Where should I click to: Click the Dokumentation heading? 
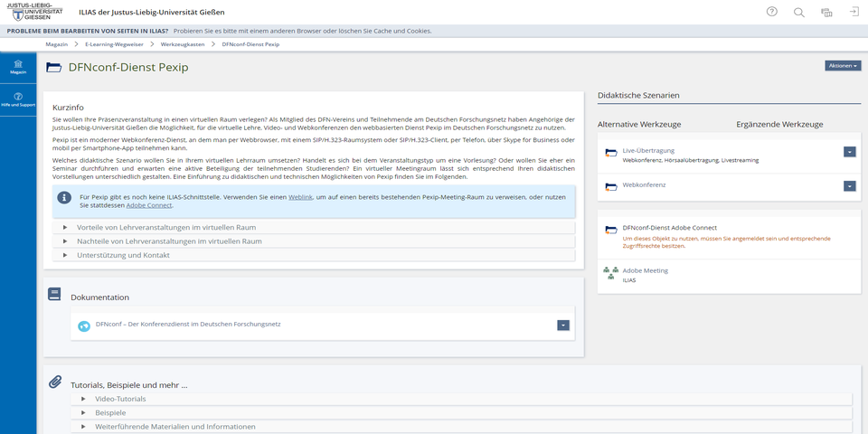point(99,297)
